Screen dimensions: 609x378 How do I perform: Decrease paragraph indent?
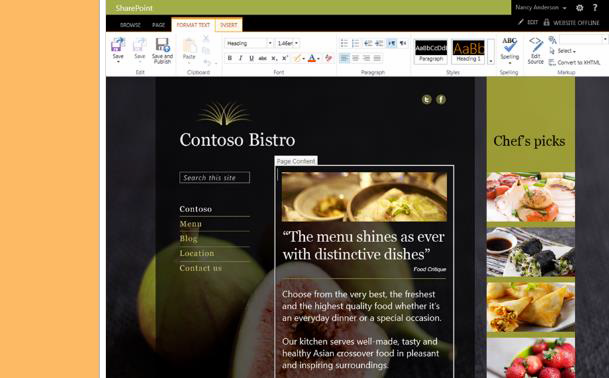[368, 43]
